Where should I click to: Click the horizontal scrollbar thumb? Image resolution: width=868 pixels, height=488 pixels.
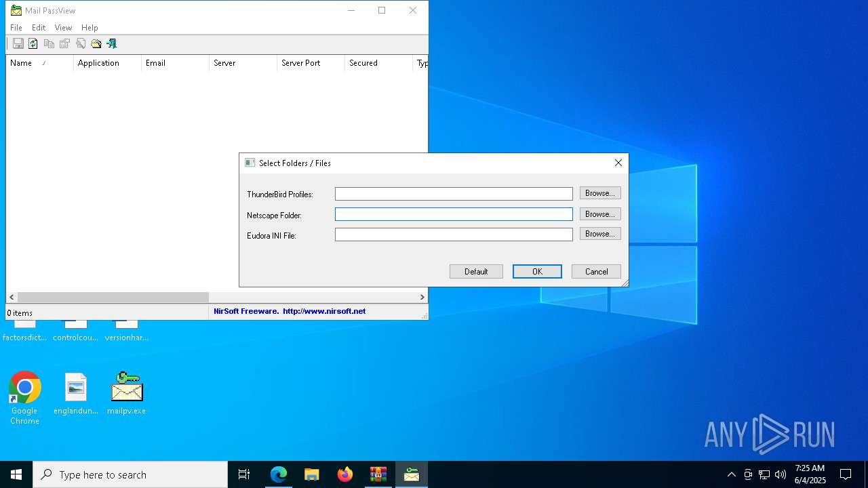point(113,297)
